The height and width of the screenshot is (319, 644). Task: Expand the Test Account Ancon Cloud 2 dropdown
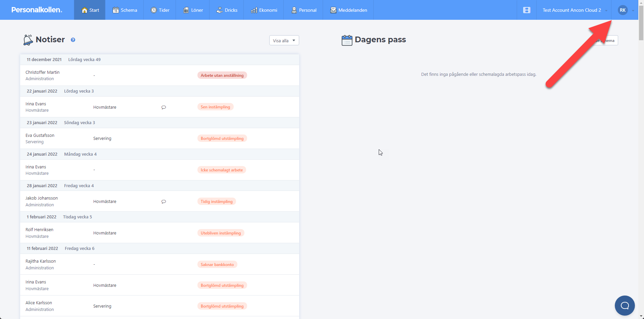[x=574, y=10]
